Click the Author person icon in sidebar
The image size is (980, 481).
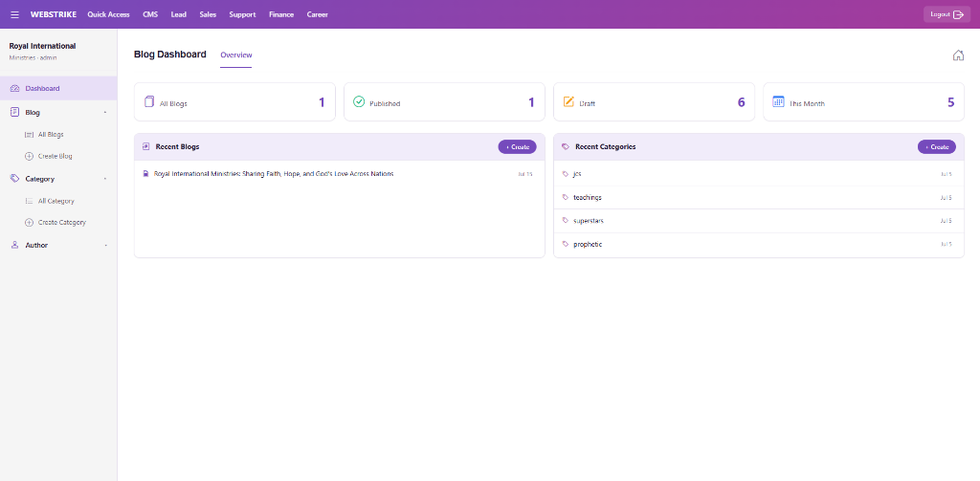[15, 246]
